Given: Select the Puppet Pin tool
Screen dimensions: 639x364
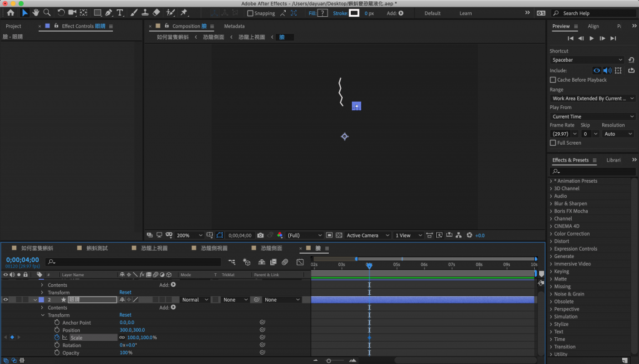Looking at the screenshot, I should [x=184, y=12].
